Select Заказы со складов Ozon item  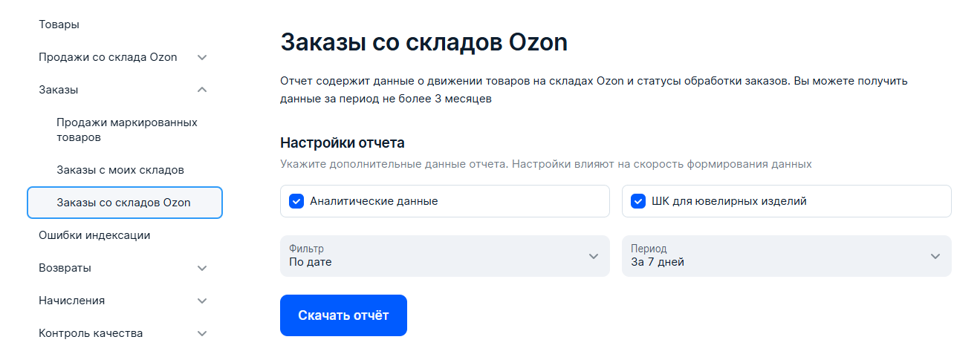[x=124, y=203]
